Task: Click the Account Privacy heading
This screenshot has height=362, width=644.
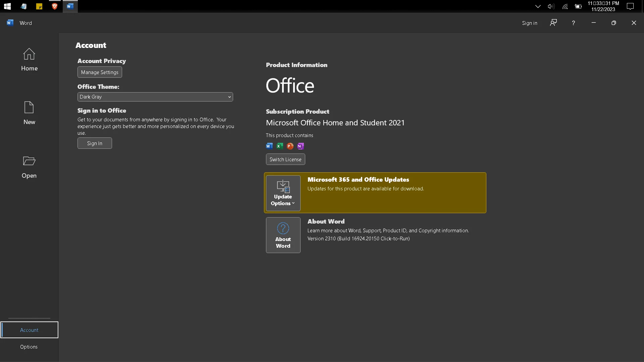Action: click(102, 61)
